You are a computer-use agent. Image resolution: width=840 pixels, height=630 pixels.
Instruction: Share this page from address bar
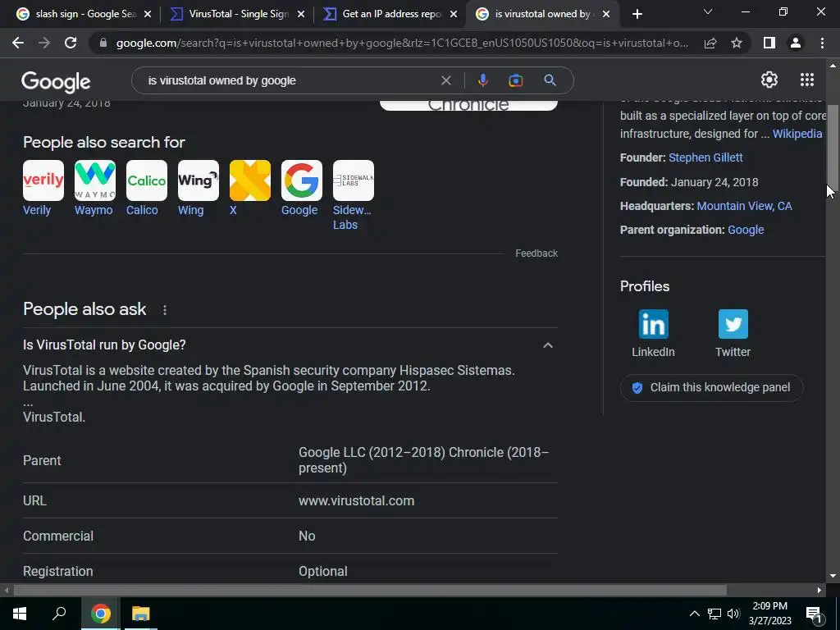tap(710, 43)
